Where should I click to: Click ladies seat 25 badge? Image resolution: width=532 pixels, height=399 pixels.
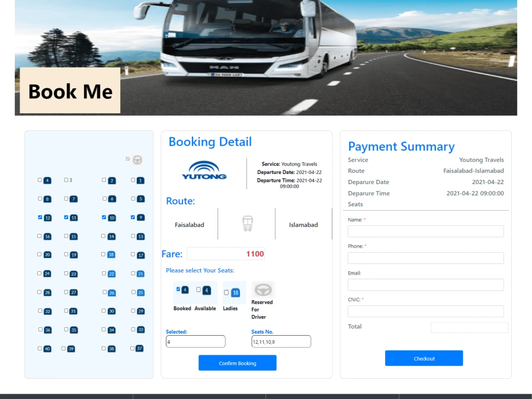(x=141, y=293)
